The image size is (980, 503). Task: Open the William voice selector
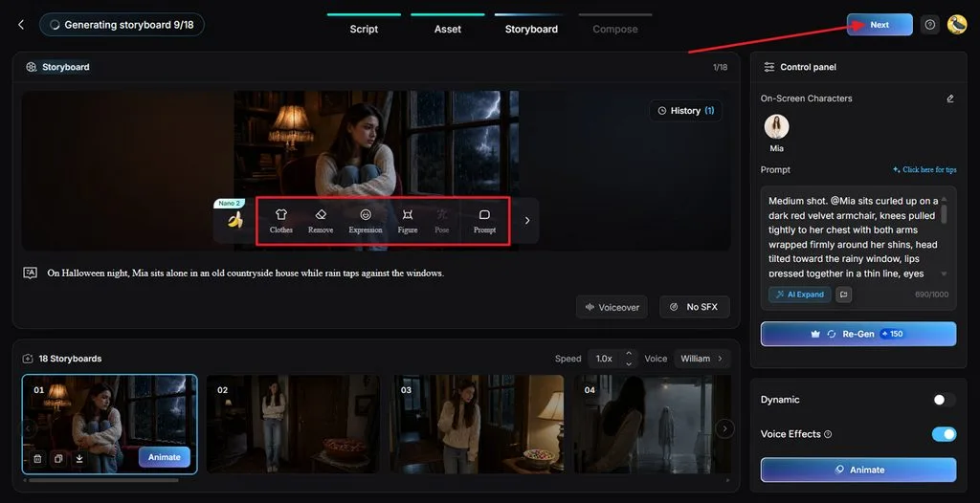click(x=702, y=359)
